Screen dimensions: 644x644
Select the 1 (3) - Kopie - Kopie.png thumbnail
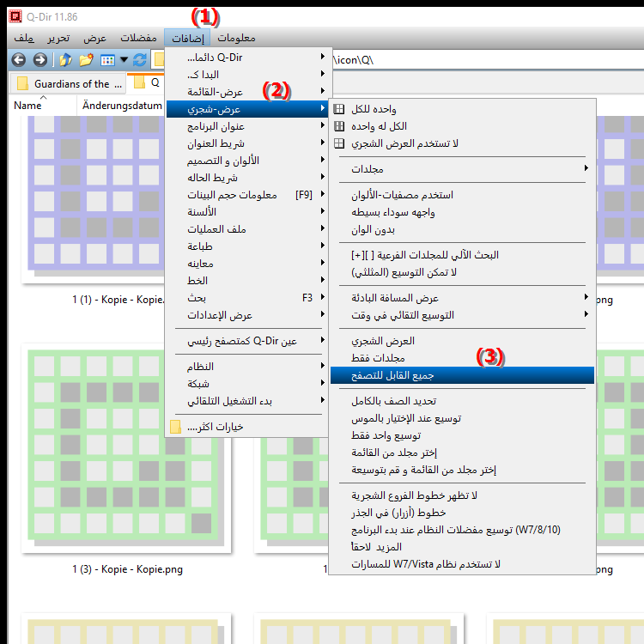pyautogui.click(x=126, y=452)
